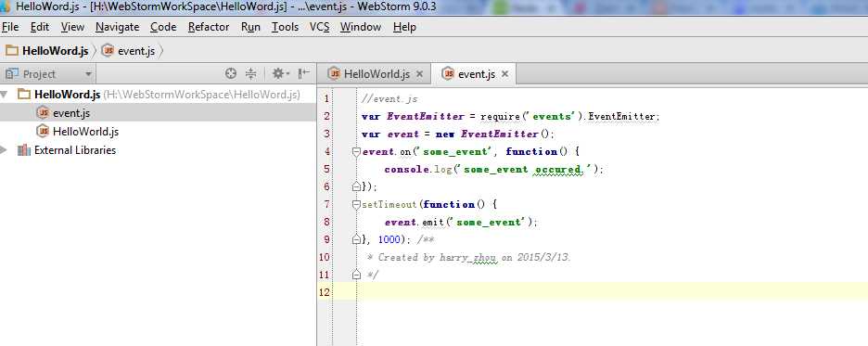This screenshot has width=868, height=346.
Task: Open the Navigate menu
Action: tap(118, 27)
